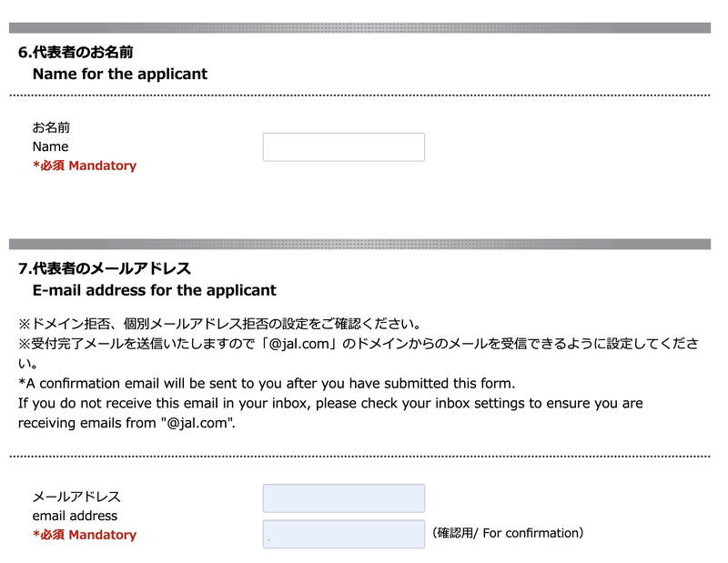Focus the first blue email entry box
Image resolution: width=728 pixels, height=563 pixels.
click(x=343, y=498)
